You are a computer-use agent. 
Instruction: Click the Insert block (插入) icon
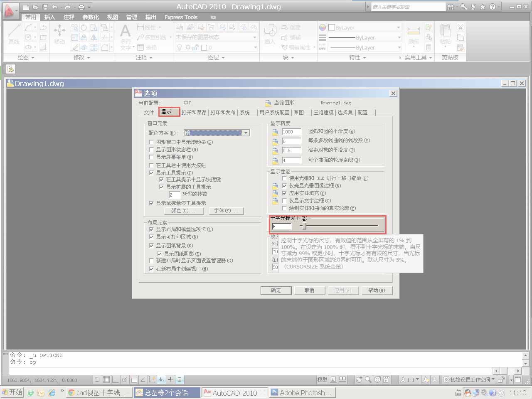270,34
